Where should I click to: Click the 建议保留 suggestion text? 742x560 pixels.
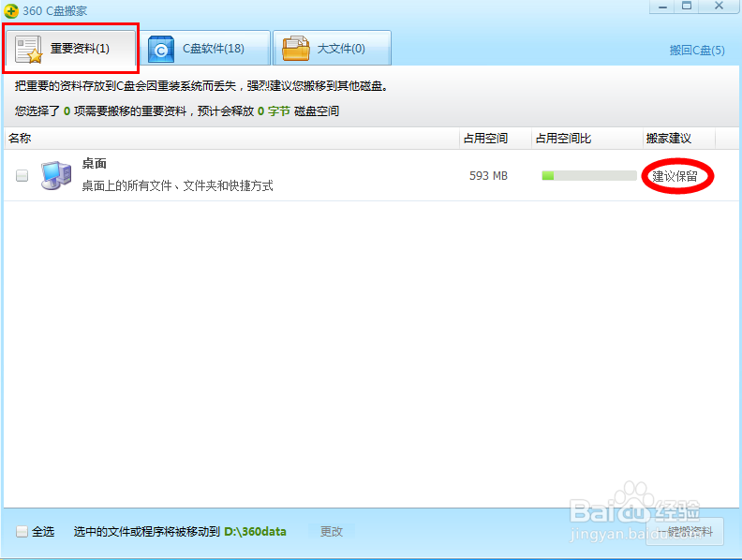(x=675, y=176)
